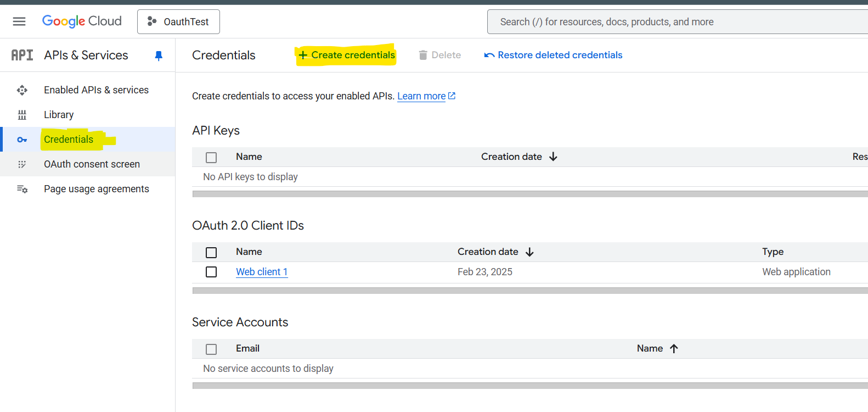Open OAuth consent screen page
This screenshot has height=412, width=868.
click(x=92, y=164)
